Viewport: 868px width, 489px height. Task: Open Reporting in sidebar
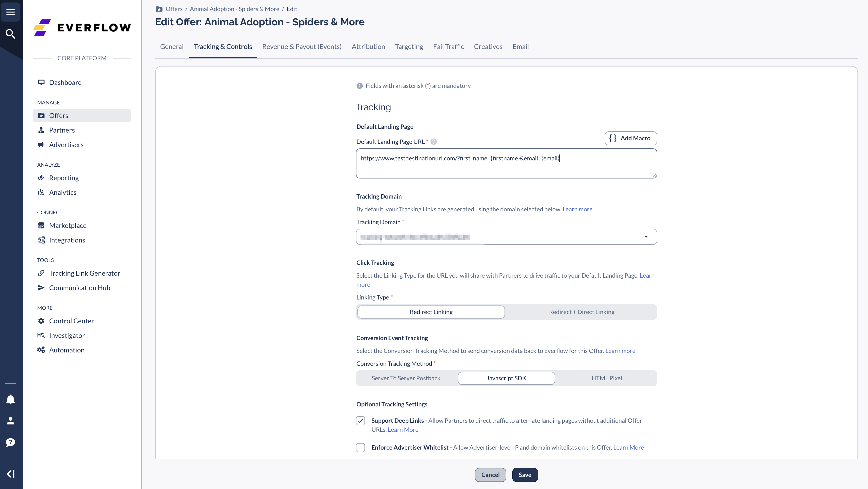coord(82,178)
